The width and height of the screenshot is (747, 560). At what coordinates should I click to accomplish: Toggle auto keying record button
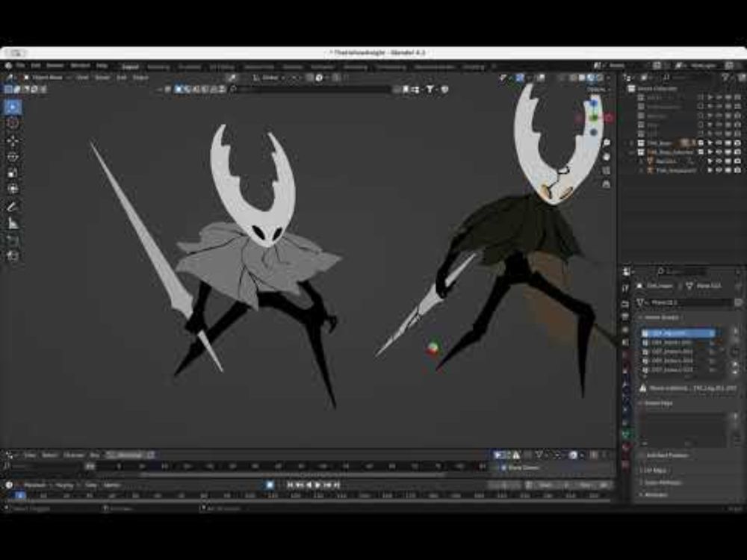(270, 485)
